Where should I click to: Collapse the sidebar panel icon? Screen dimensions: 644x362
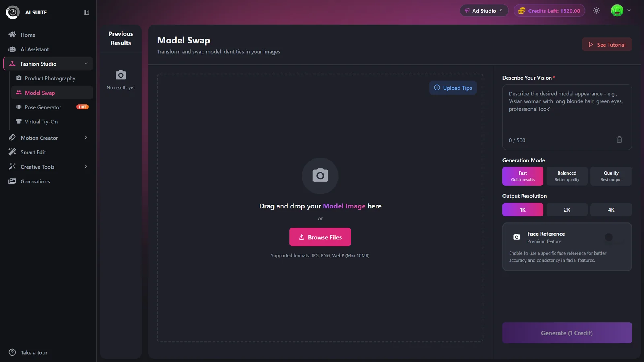coord(86,12)
